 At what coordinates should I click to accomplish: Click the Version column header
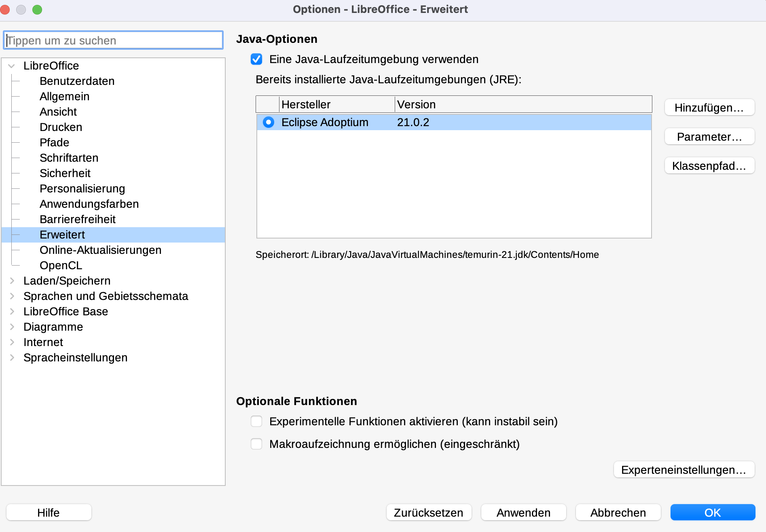coord(523,105)
